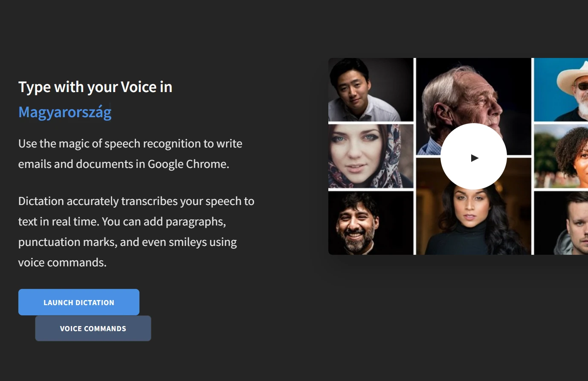Click the paragraph starting Dictation accurately transcribes
The image size is (588, 381).
tap(136, 232)
